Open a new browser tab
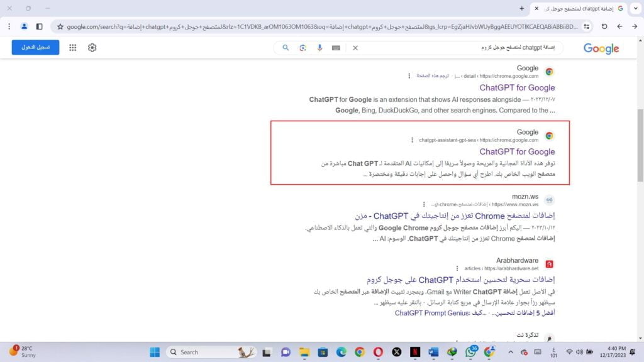644x362 pixels. click(521, 8)
